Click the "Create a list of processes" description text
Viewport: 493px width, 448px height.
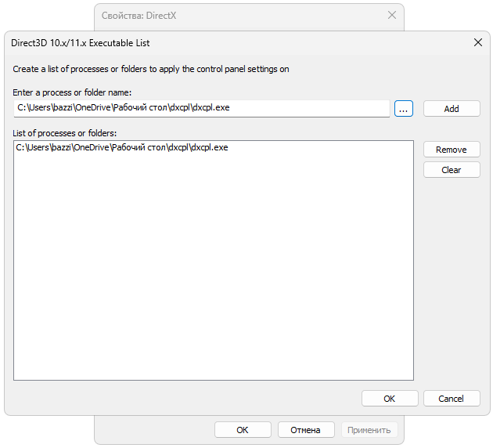[151, 69]
